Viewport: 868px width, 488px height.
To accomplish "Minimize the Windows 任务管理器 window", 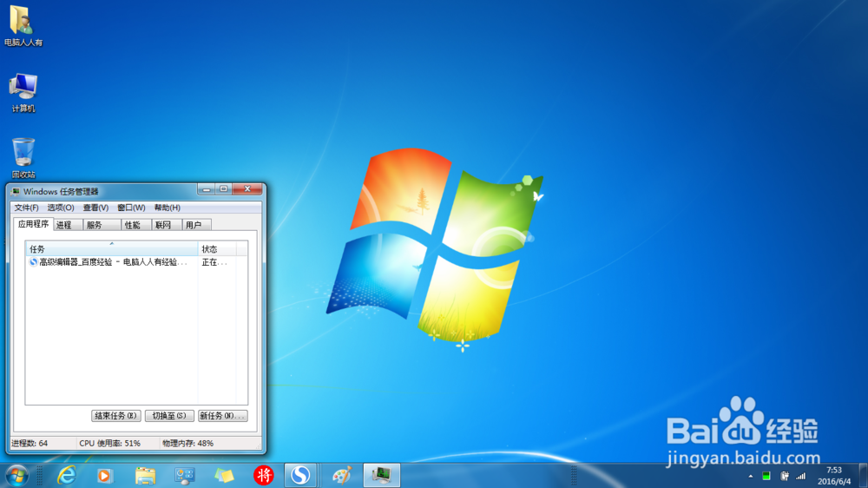I will coord(207,189).
